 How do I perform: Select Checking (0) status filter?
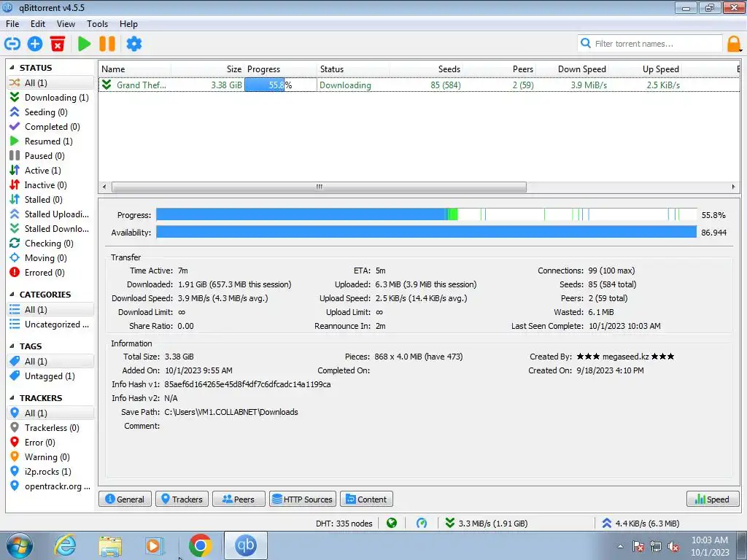tap(50, 244)
